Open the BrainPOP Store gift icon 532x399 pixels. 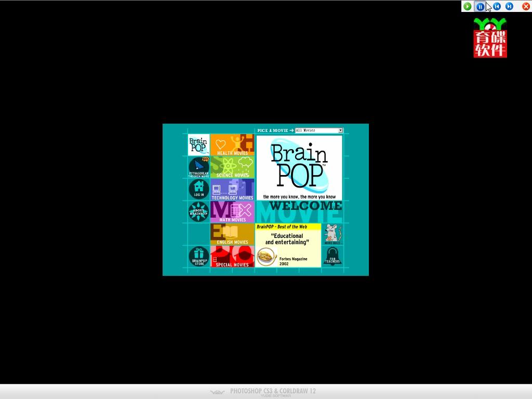click(x=199, y=257)
